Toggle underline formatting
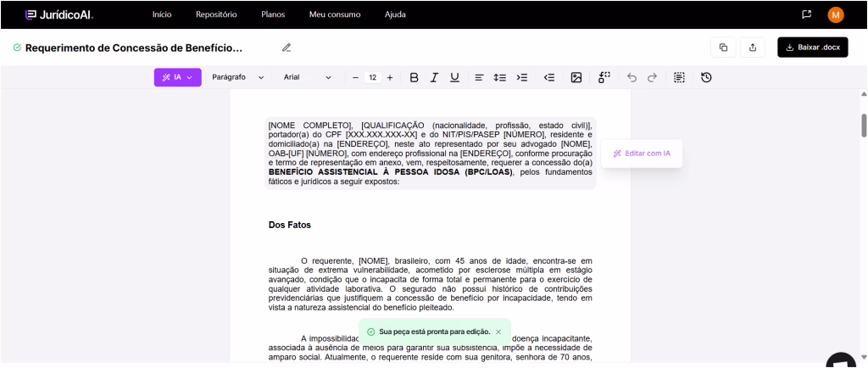 click(454, 77)
